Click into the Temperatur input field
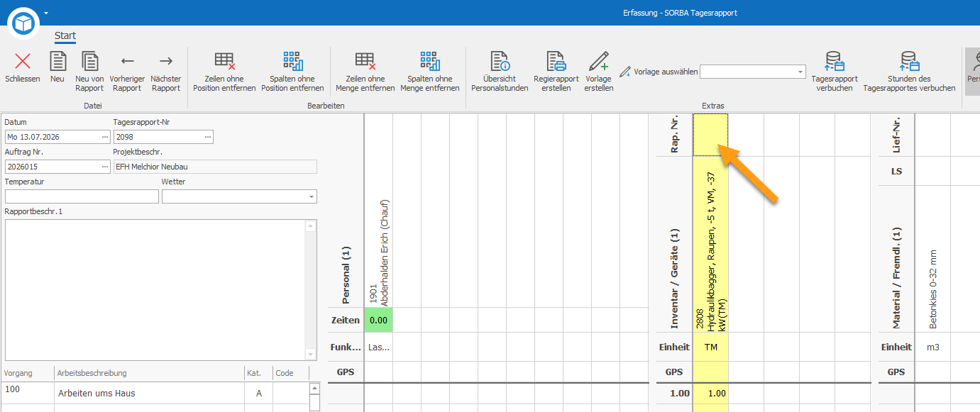This screenshot has width=980, height=412. [82, 196]
